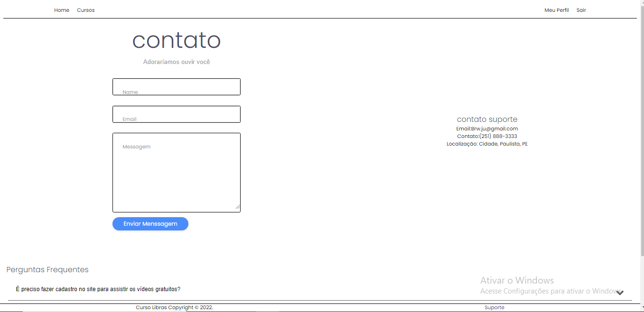
Task: Click Sair to log out
Action: (581, 9)
